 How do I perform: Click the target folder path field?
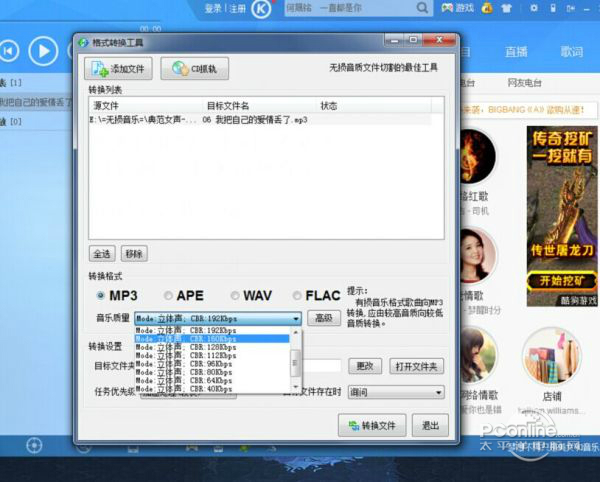(x=321, y=366)
